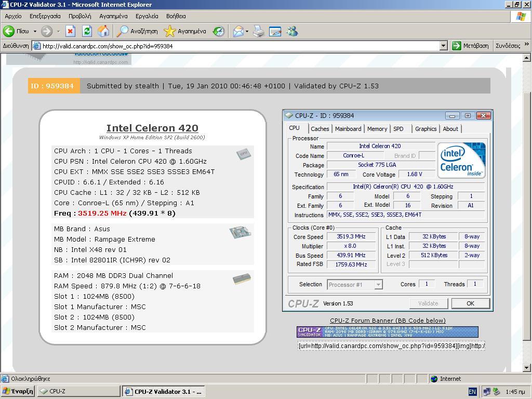Click the BB code text field

click(x=391, y=345)
